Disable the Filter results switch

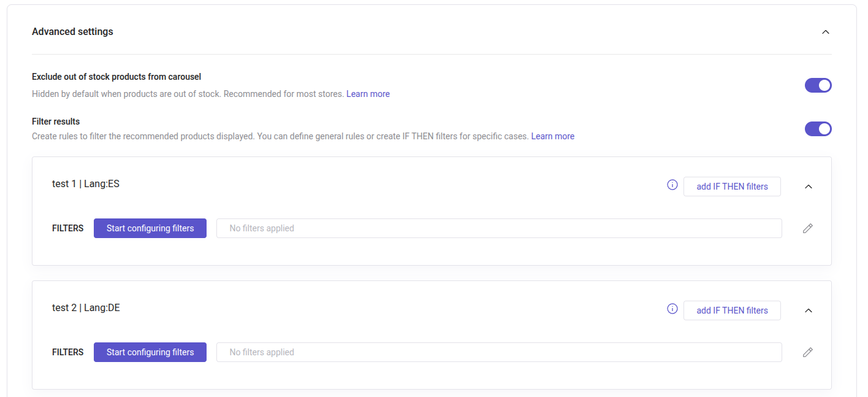click(818, 129)
